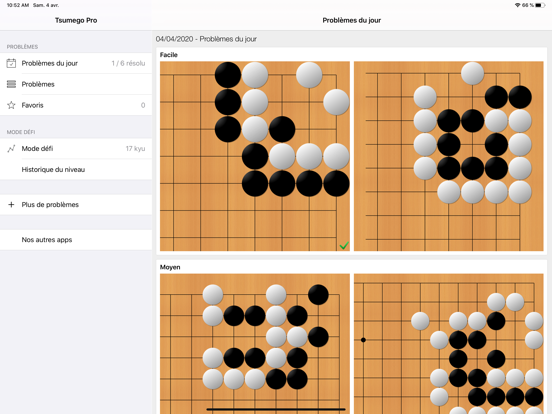Open the first Facile problem board

pos(255,156)
